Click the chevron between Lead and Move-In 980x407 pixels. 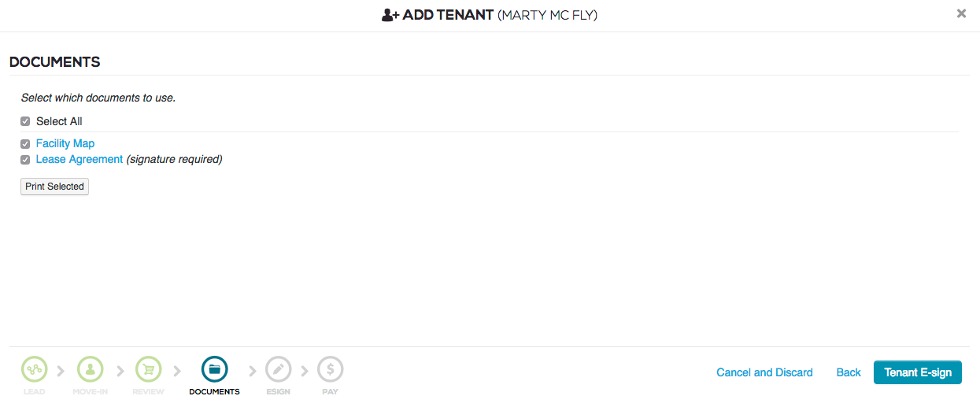[61, 371]
